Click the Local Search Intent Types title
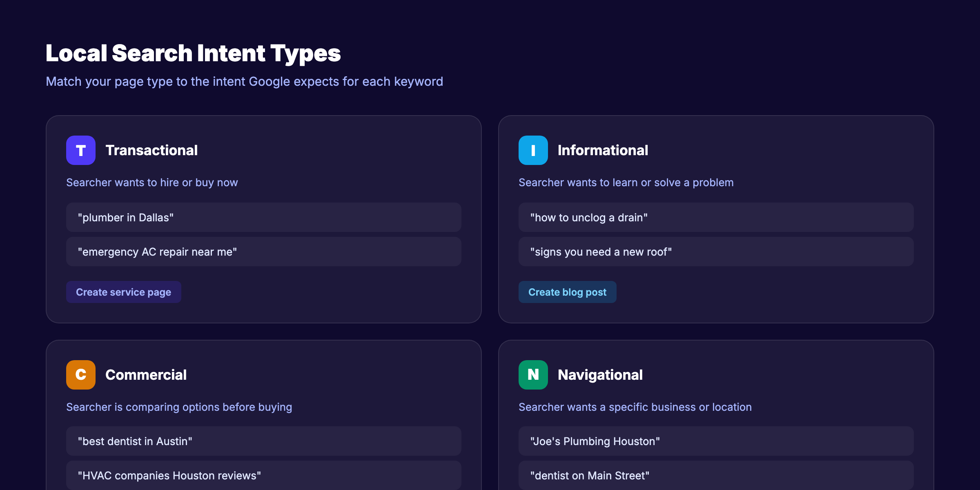 (x=193, y=53)
